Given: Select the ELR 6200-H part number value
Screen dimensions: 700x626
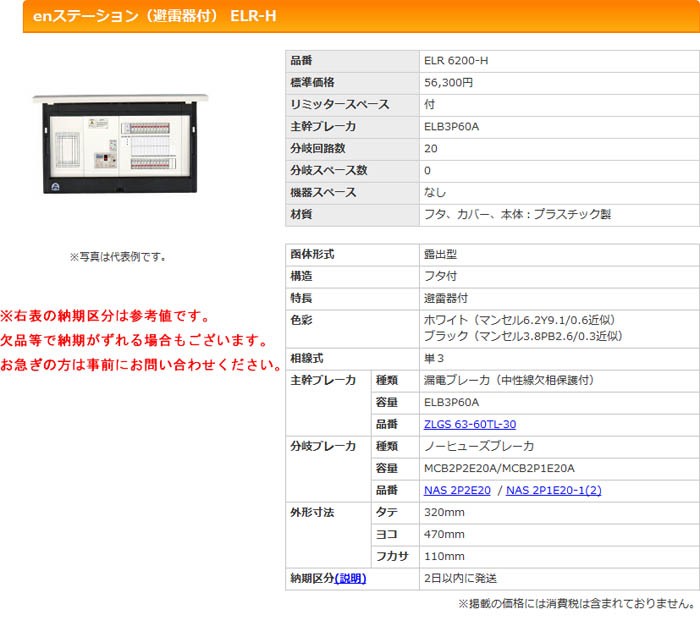Looking at the screenshot, I should tap(456, 61).
